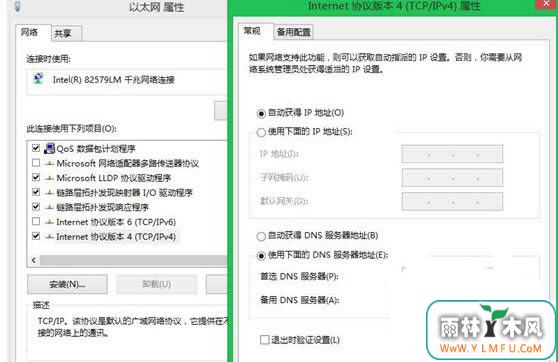The height and width of the screenshot is (362, 558).
Task: Toggle Microsoft LLDP 协议驱动程序 checkbox
Action: (36, 177)
